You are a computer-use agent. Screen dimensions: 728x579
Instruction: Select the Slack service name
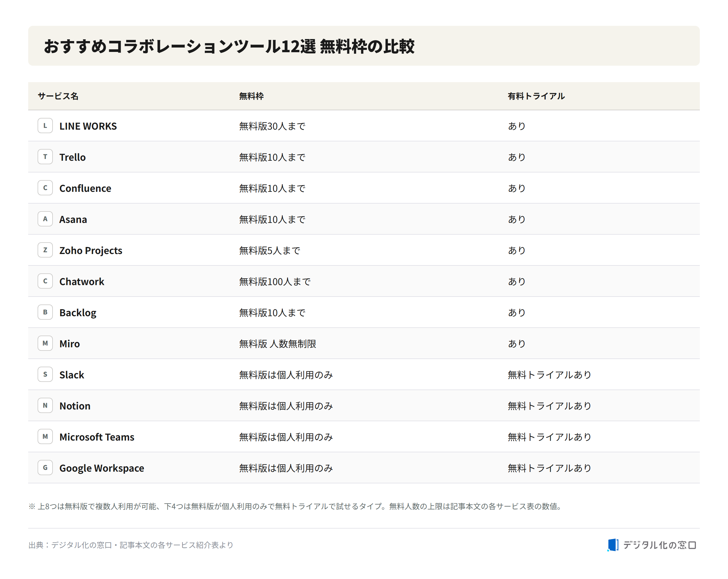coord(72,375)
